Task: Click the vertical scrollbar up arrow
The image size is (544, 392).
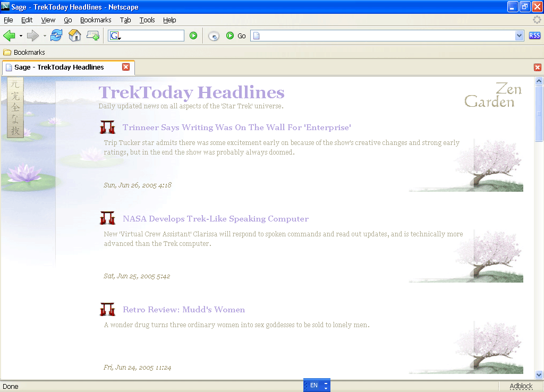Action: [x=539, y=81]
